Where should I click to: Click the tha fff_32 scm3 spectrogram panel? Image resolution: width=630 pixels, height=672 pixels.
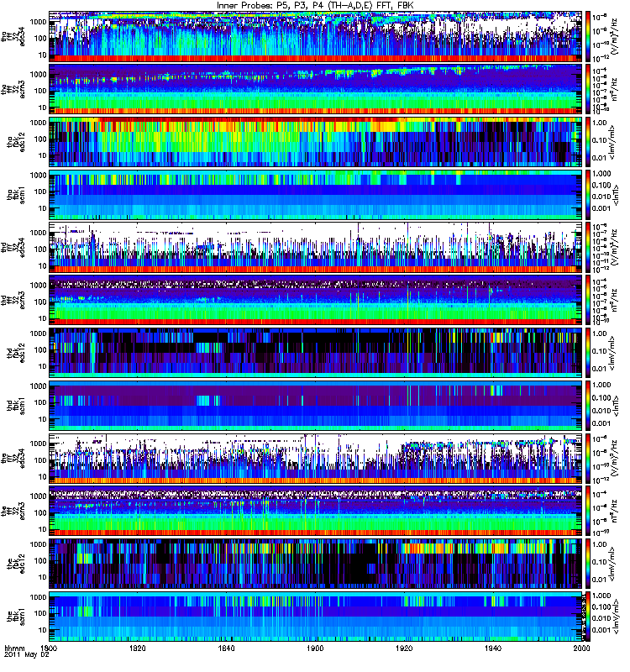(x=316, y=89)
